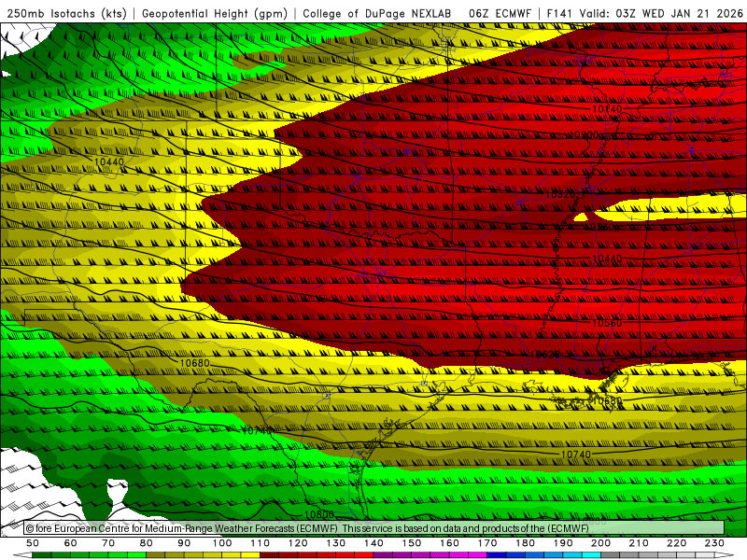747x560 pixels.
Task: Click legend value 50
Action: click(32, 543)
